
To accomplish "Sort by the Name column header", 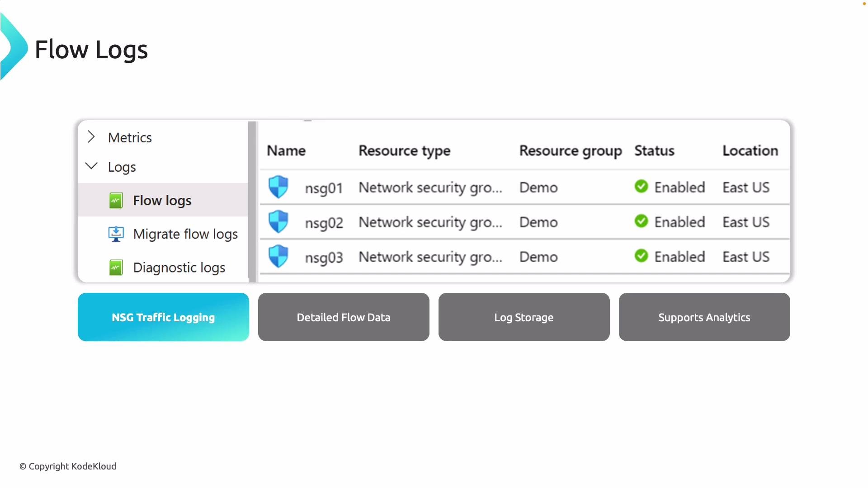I will point(286,150).
